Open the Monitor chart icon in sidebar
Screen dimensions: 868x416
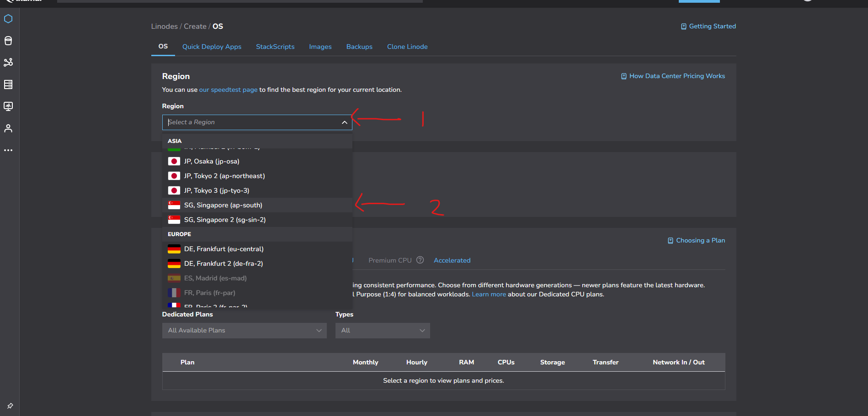(x=8, y=106)
